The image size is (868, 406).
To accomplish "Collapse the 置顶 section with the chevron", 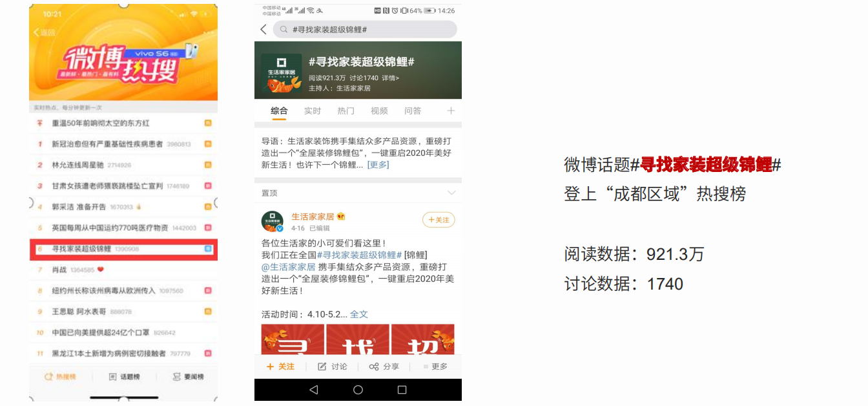I will point(451,193).
